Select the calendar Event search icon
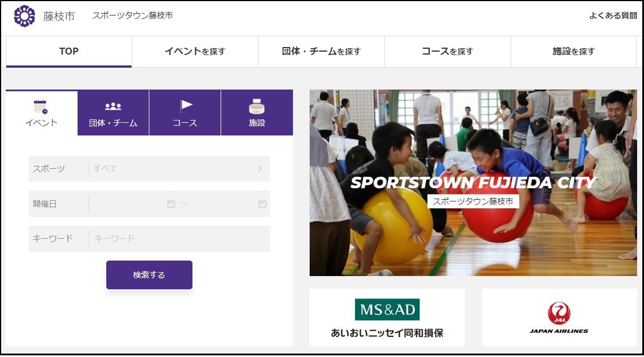The image size is (644, 357). 41,107
